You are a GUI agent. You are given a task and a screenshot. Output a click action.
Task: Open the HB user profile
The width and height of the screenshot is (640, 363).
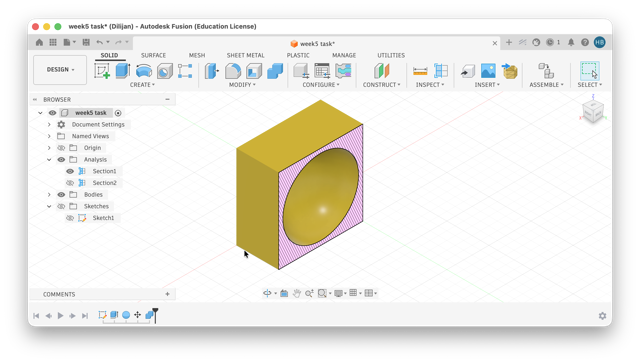(x=600, y=42)
